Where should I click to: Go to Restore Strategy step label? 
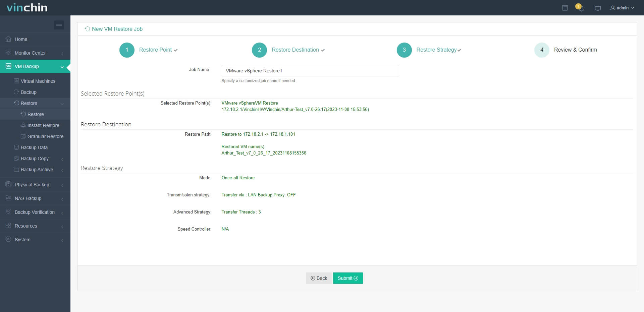[436, 50]
